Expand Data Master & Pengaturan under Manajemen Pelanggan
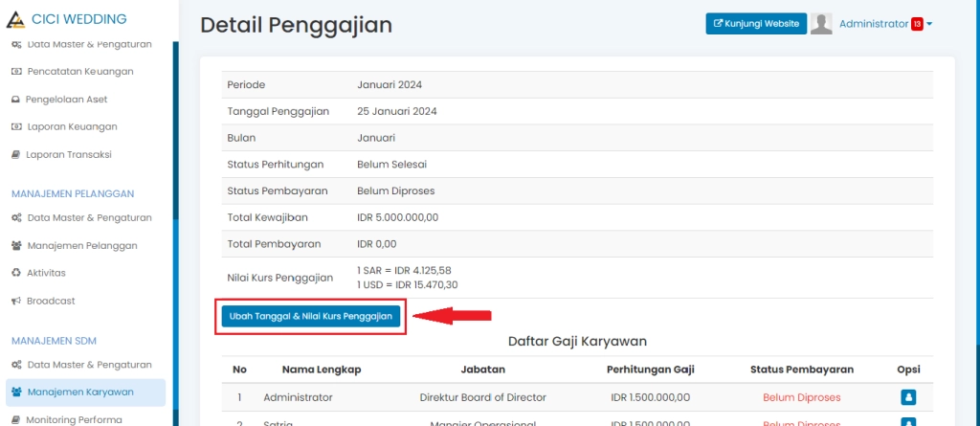 tap(88, 218)
